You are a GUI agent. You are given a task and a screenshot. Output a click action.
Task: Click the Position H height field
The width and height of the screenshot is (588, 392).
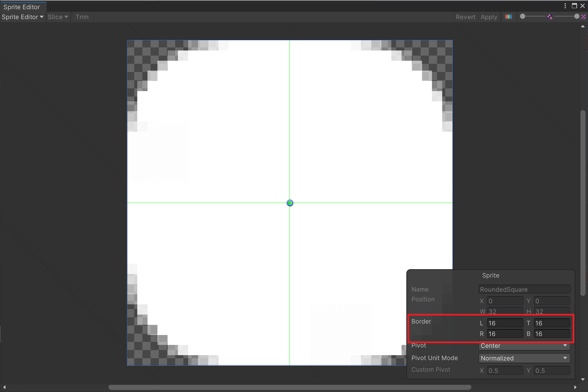(x=551, y=311)
